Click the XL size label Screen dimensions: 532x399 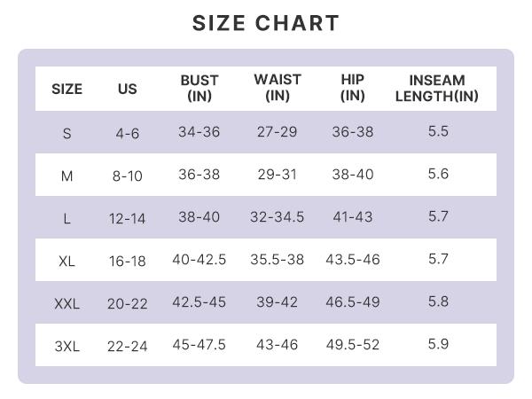tap(67, 262)
